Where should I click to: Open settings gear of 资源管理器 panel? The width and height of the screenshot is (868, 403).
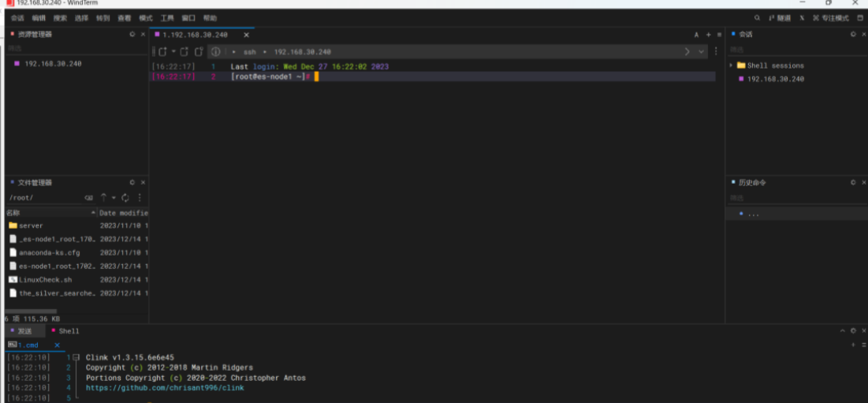point(132,35)
